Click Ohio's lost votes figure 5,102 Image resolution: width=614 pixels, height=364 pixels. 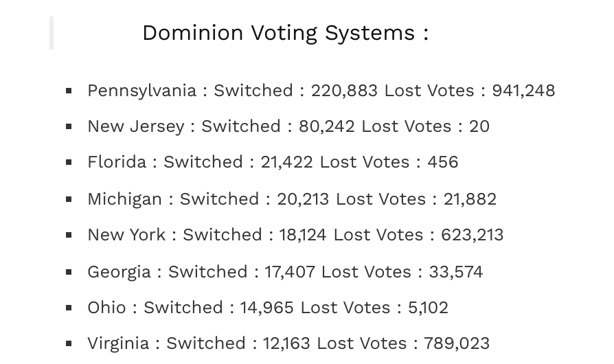[x=428, y=308]
